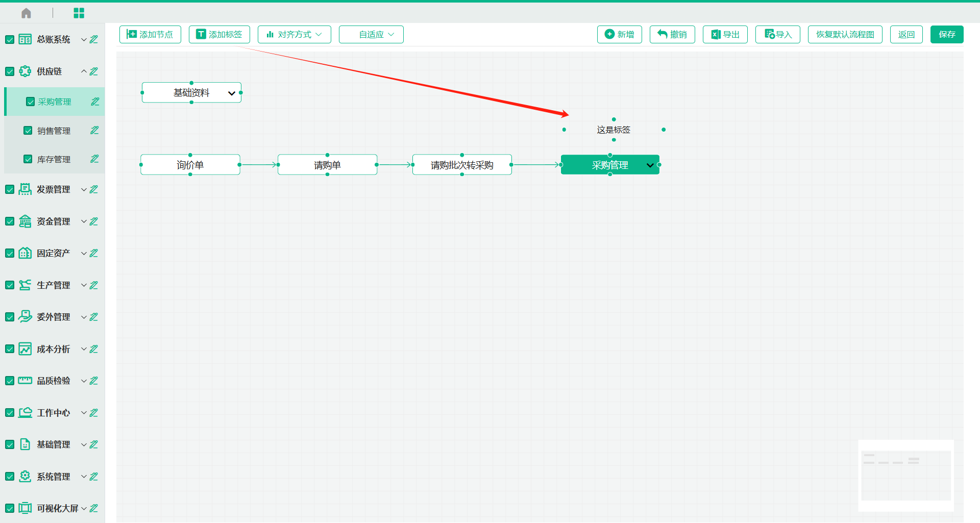Click the 发票管理 invoice icon

(25, 189)
